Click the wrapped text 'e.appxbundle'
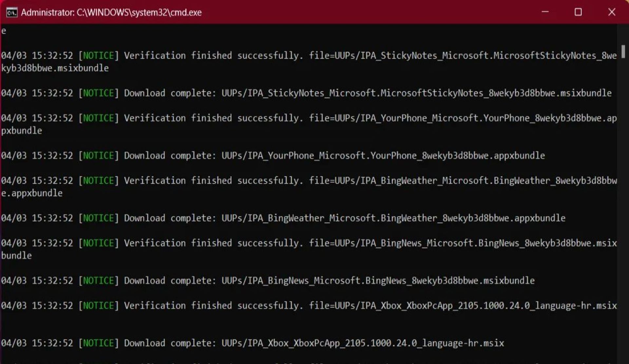This screenshot has height=364, width=629. click(x=32, y=193)
